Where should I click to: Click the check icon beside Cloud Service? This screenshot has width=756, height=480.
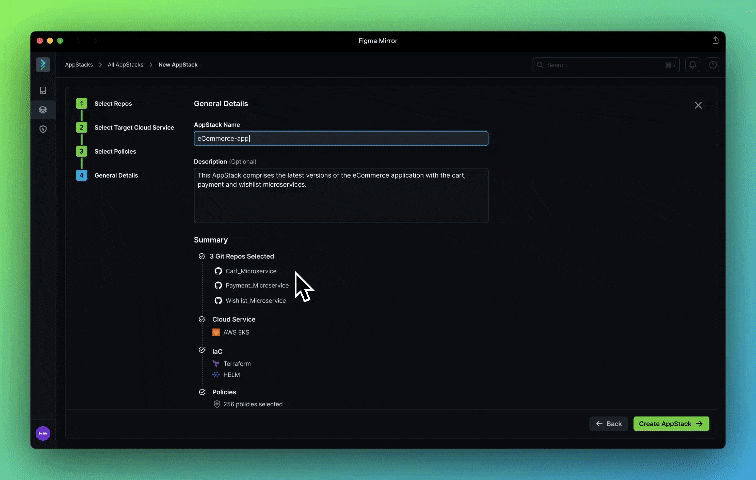click(202, 319)
